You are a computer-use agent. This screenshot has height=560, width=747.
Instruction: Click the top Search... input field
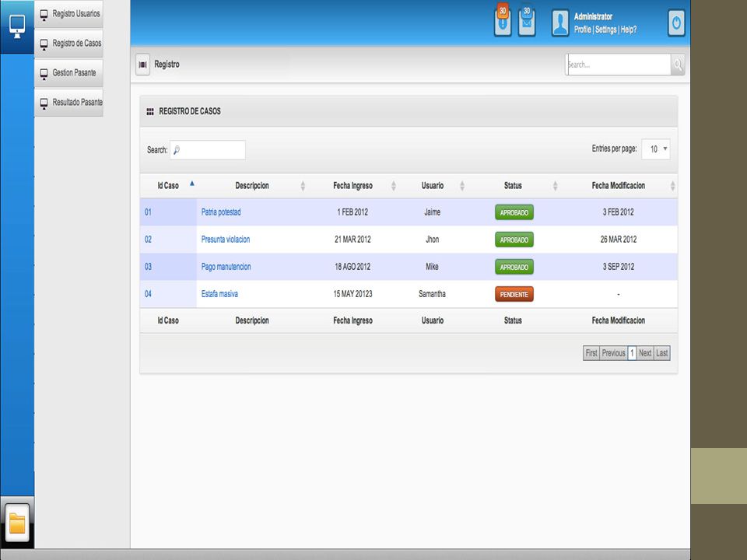[x=618, y=65]
